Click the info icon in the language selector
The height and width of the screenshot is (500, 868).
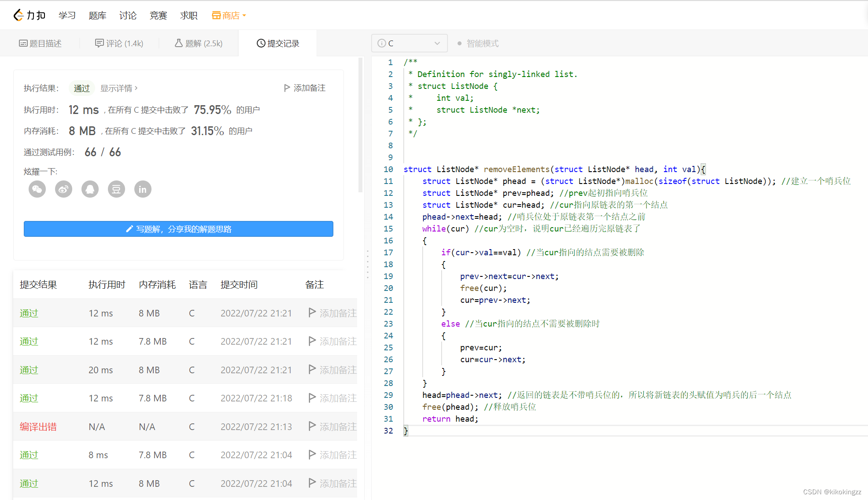[381, 43]
